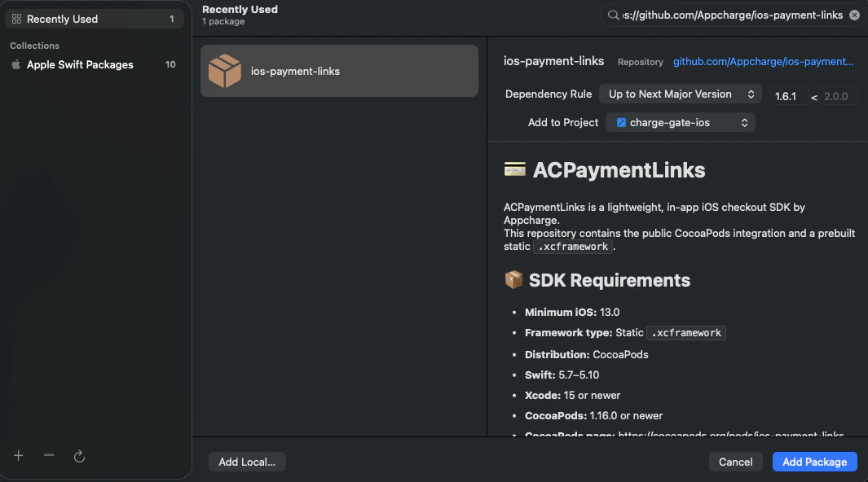The image size is (868, 482).
Task: Click the Repository label
Action: point(641,62)
